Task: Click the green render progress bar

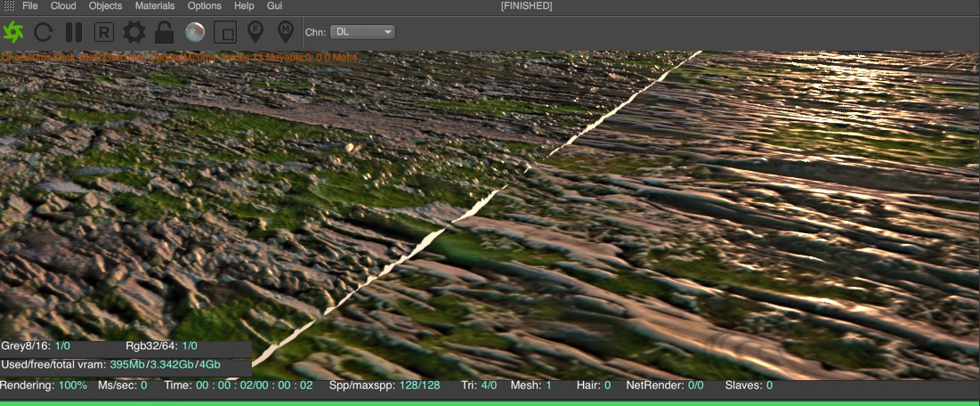Action: [490, 403]
